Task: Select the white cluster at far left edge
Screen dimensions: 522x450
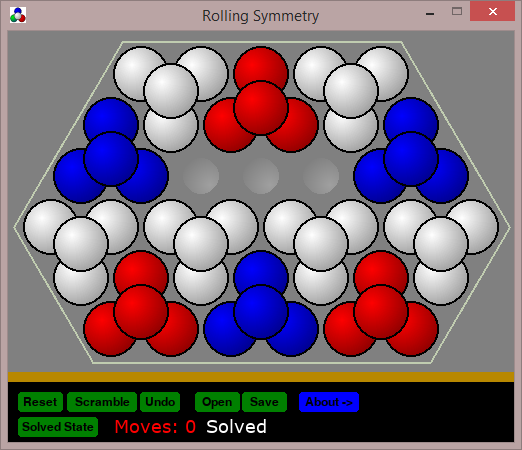Action: click(81, 244)
